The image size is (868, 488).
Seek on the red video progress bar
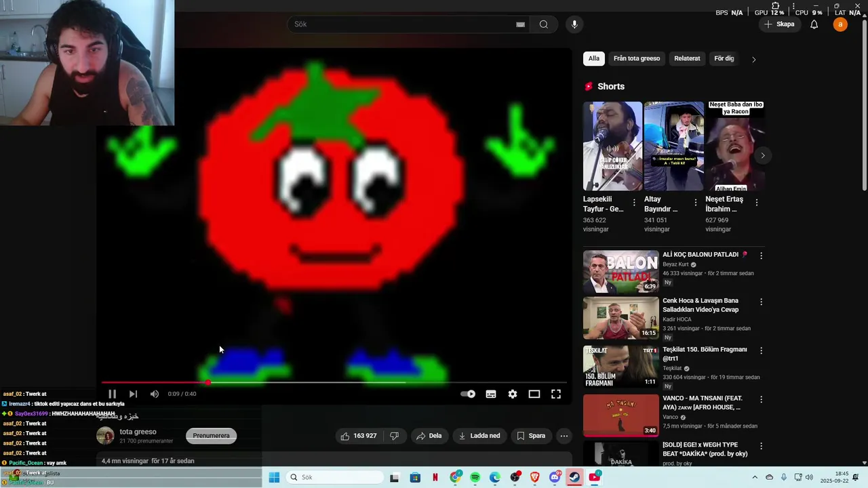click(336, 382)
